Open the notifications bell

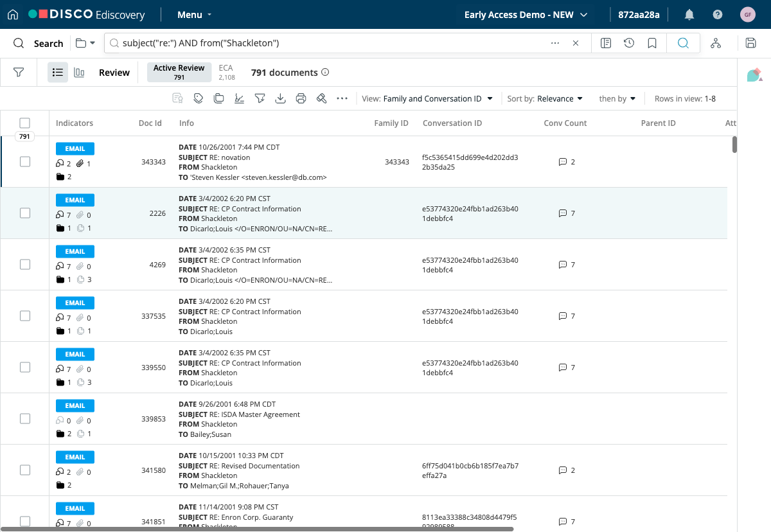coord(689,14)
